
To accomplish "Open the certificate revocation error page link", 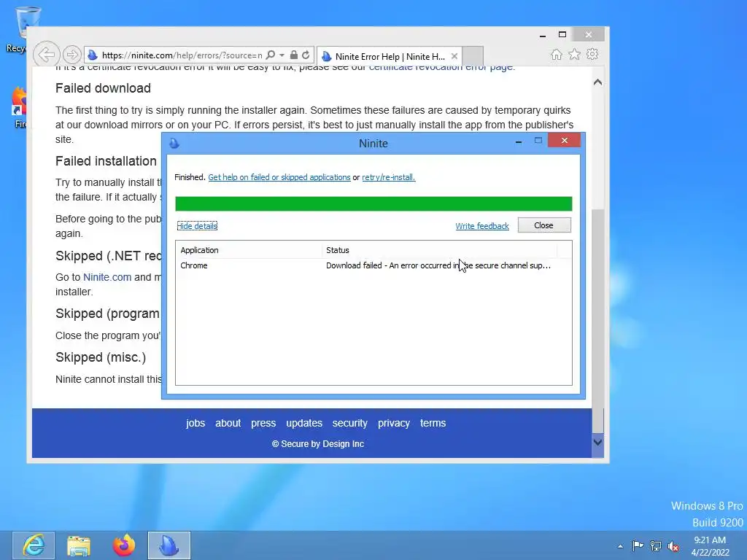I will (x=441, y=68).
